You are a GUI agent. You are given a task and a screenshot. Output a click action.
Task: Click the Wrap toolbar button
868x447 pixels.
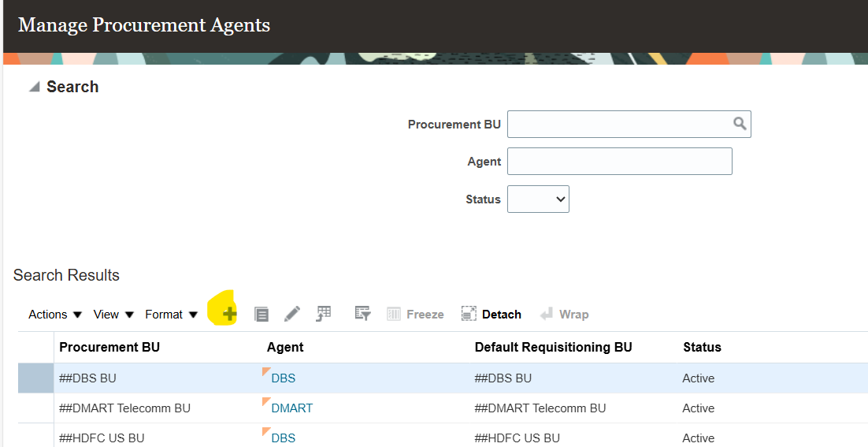[x=564, y=315]
